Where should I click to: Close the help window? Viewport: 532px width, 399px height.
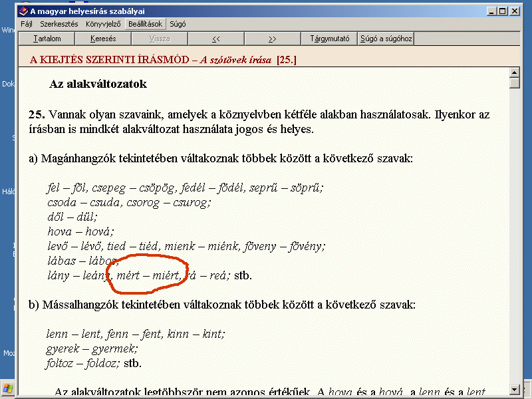point(515,11)
